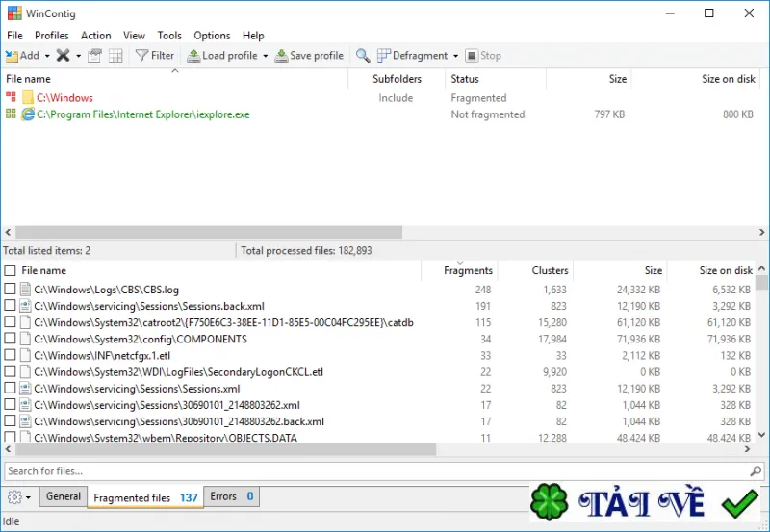Check the Sessions.back.xml checkbox
770x532 pixels.
(10, 306)
